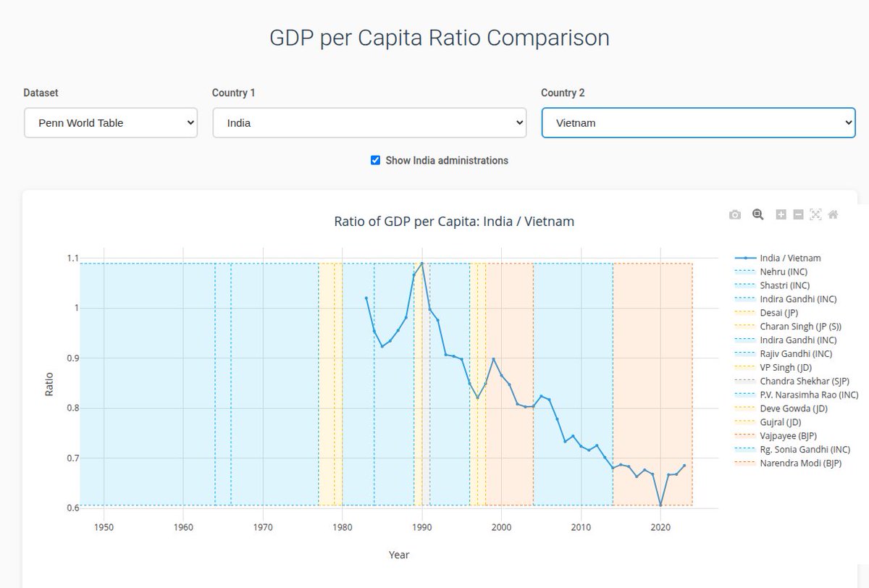
Task: Toggle P.V. Narasimha Rao (INC) legend entry
Action: pyautogui.click(x=809, y=395)
